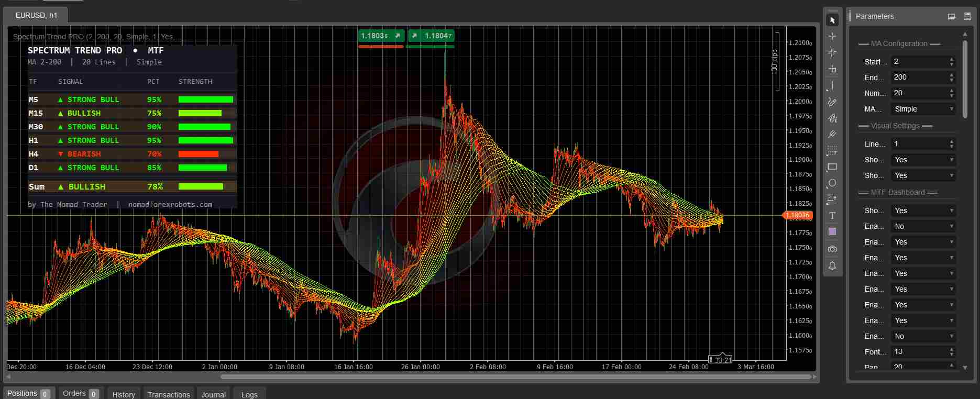Viewport: 980px width, 399px height.
Task: Select the text T tool
Action: [x=832, y=216]
